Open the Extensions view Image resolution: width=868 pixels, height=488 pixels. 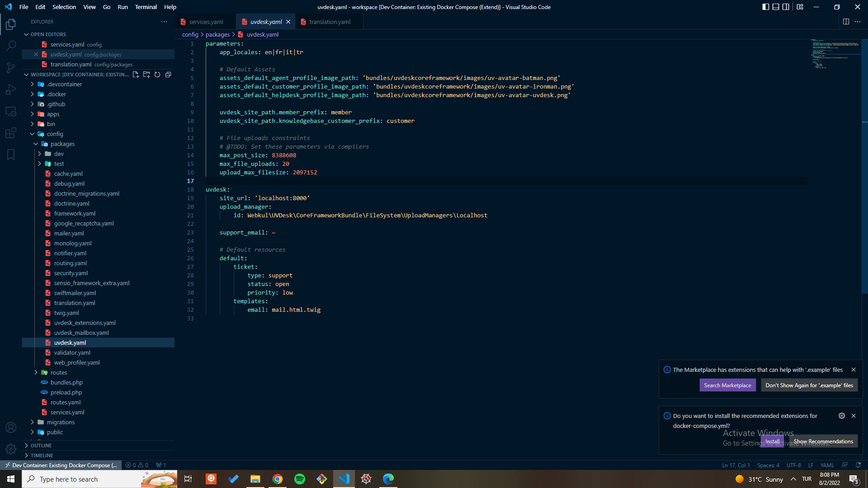point(11,133)
